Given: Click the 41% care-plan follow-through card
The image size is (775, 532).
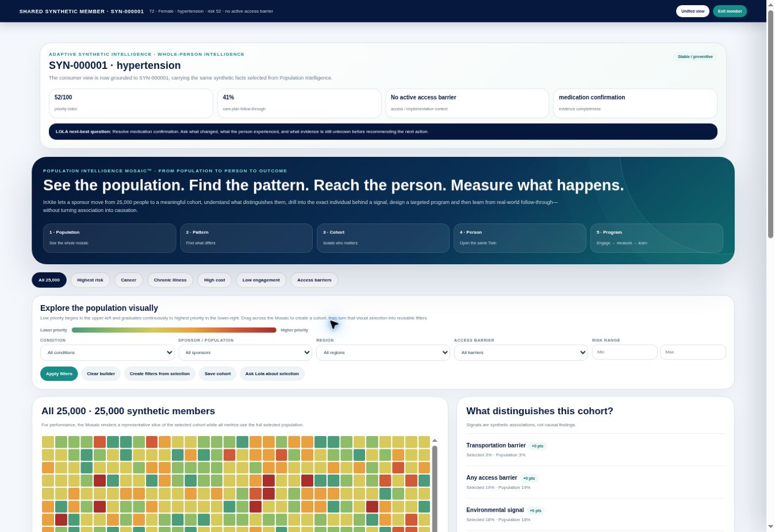Looking at the screenshot, I should coord(299,103).
